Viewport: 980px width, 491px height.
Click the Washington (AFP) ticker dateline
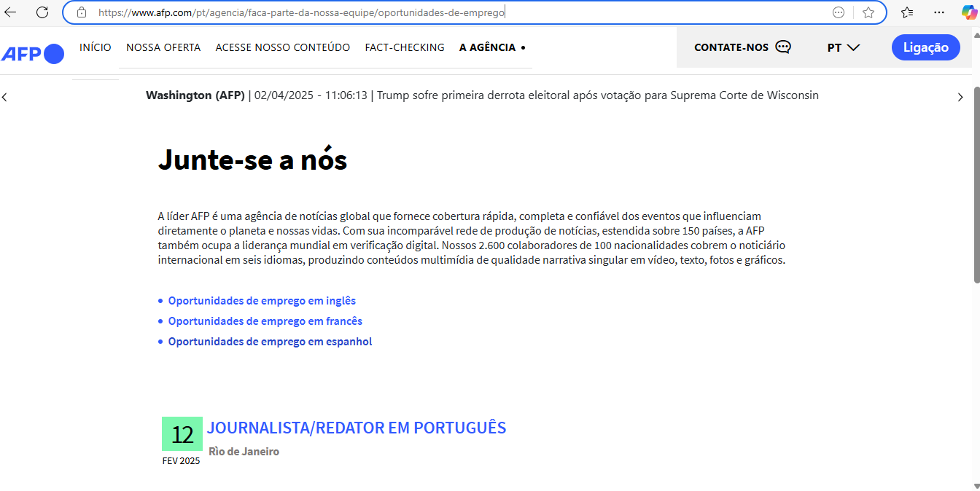(x=195, y=95)
